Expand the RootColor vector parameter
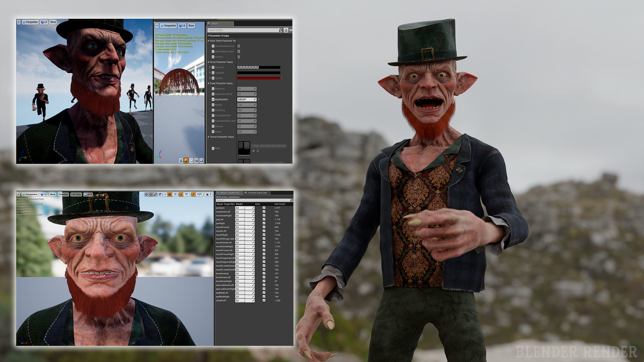 (210, 67)
